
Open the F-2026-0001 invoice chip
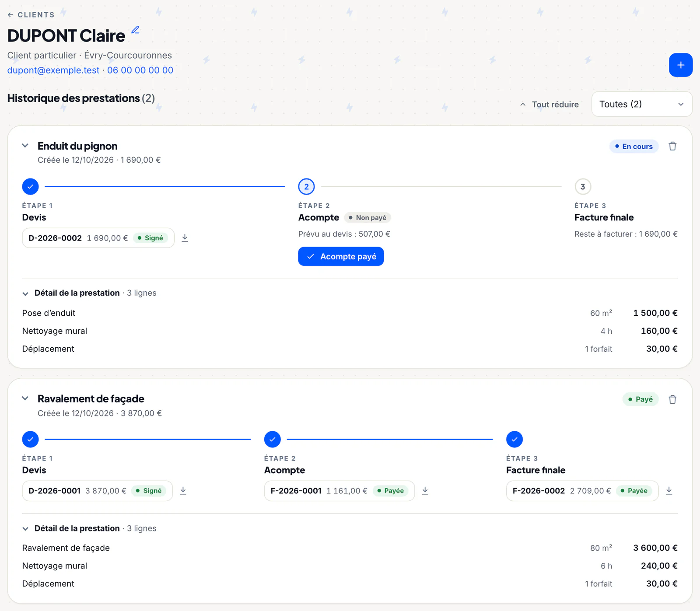(339, 491)
